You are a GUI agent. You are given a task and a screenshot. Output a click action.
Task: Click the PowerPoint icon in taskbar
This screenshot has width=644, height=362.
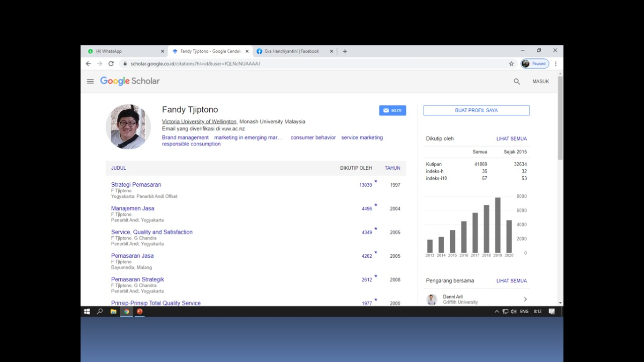pyautogui.click(x=139, y=312)
